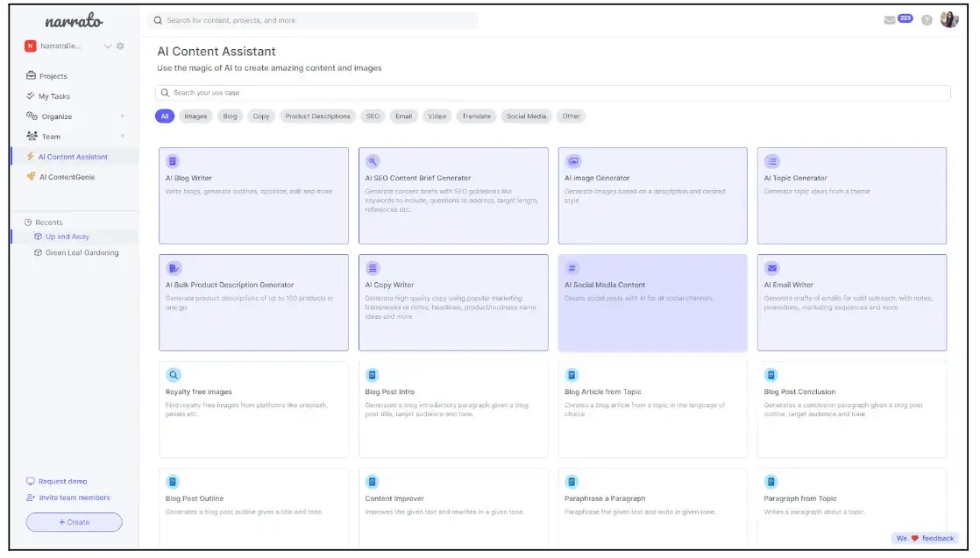Open Green Leaf Gardening recent project
980x558 pixels.
[82, 253]
